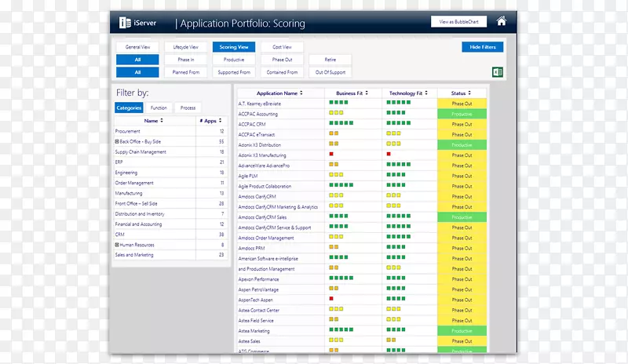Toggle the Productive lifecycle filter
This screenshot has width=628, height=364.
click(233, 60)
